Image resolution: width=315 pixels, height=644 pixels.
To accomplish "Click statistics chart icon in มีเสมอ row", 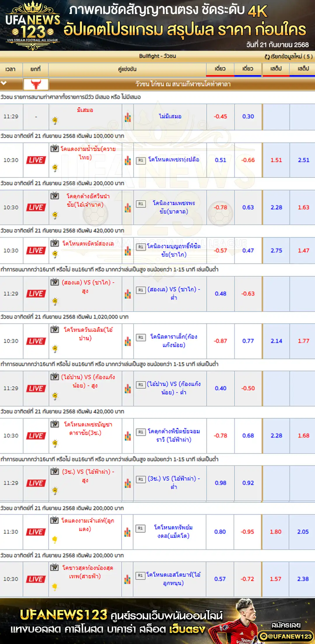I will [x=128, y=117].
